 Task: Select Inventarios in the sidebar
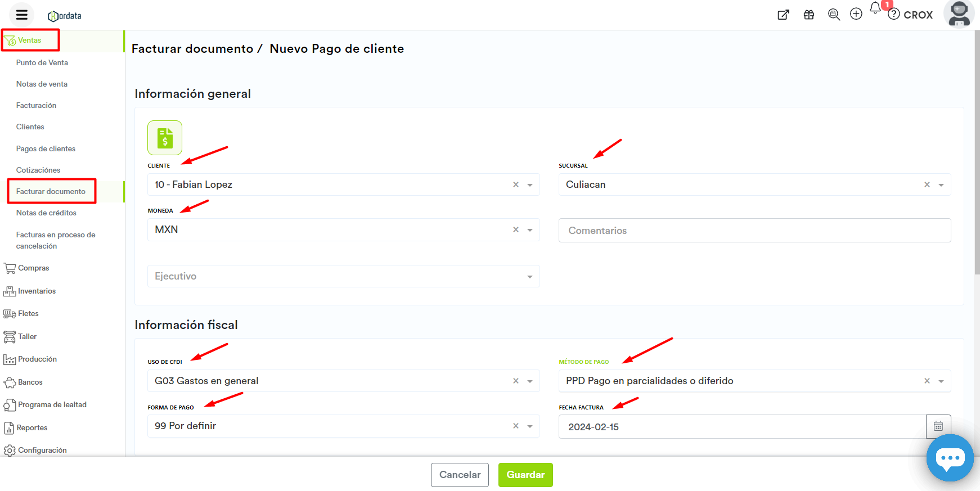pos(37,291)
